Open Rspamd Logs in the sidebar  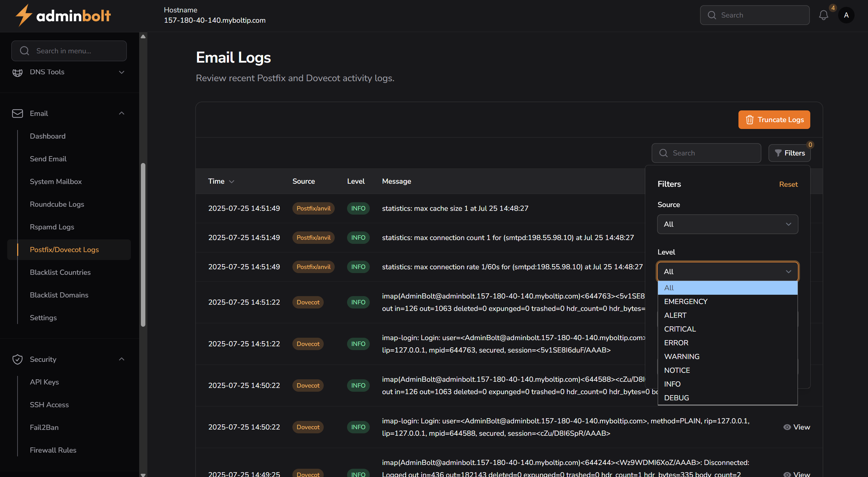52,227
